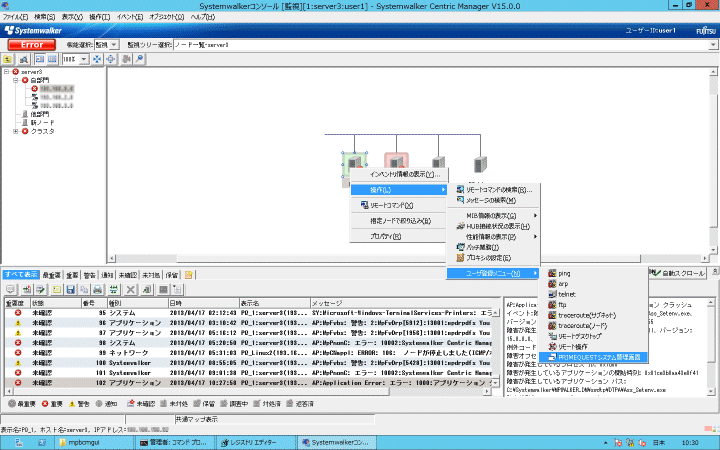The height and width of the screenshot is (450, 720).
Task: Choose telnet in the submenu
Action: click(x=567, y=296)
